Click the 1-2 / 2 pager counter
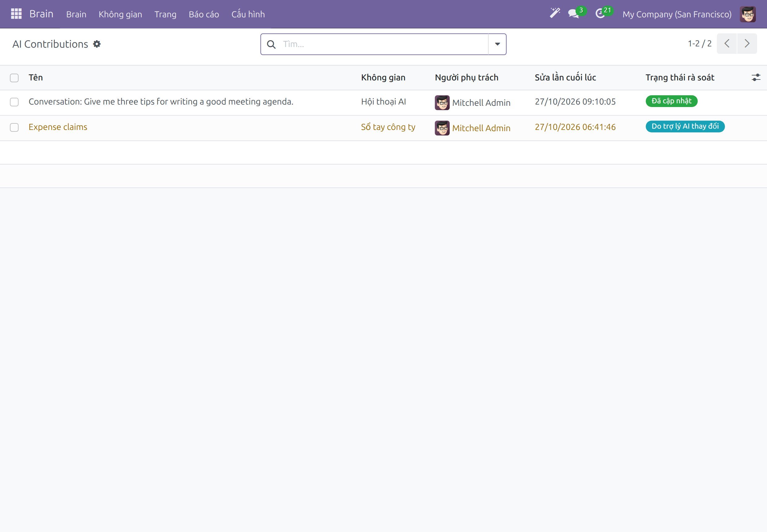 pos(700,44)
